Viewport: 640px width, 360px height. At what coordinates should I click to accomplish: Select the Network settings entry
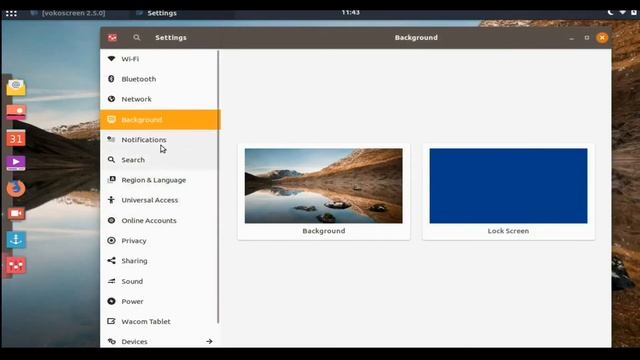point(159,99)
